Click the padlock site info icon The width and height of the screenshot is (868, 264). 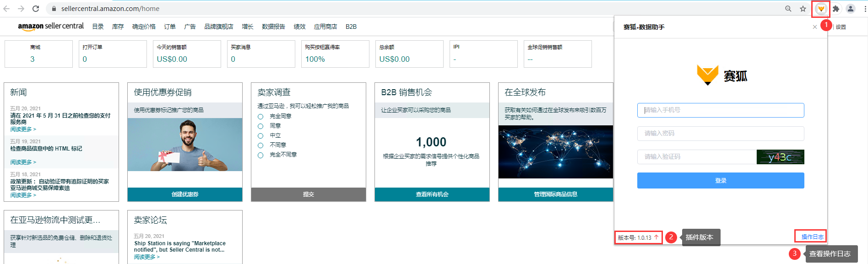[54, 9]
